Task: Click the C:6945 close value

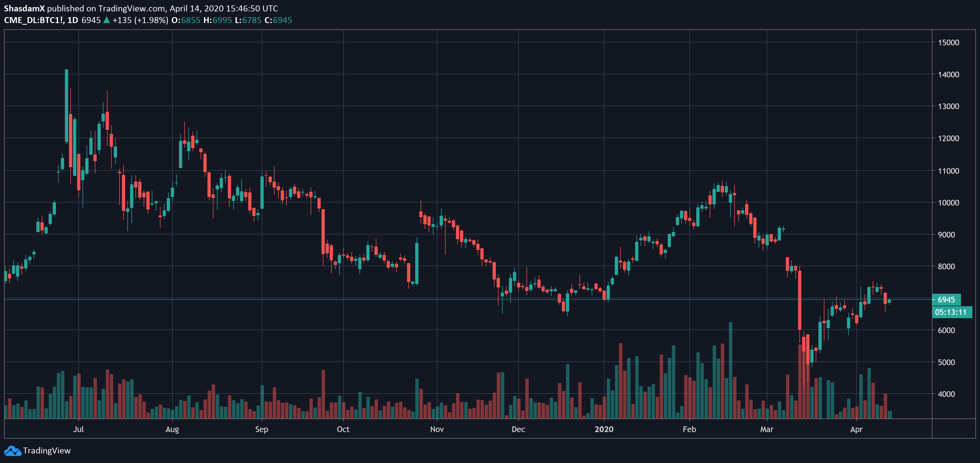Action: coord(279,20)
